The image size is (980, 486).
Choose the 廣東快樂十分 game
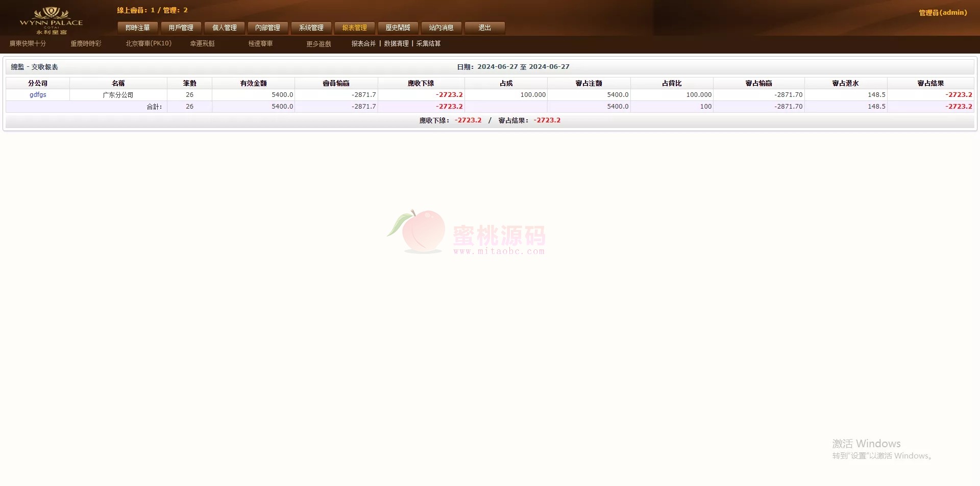pyautogui.click(x=28, y=44)
